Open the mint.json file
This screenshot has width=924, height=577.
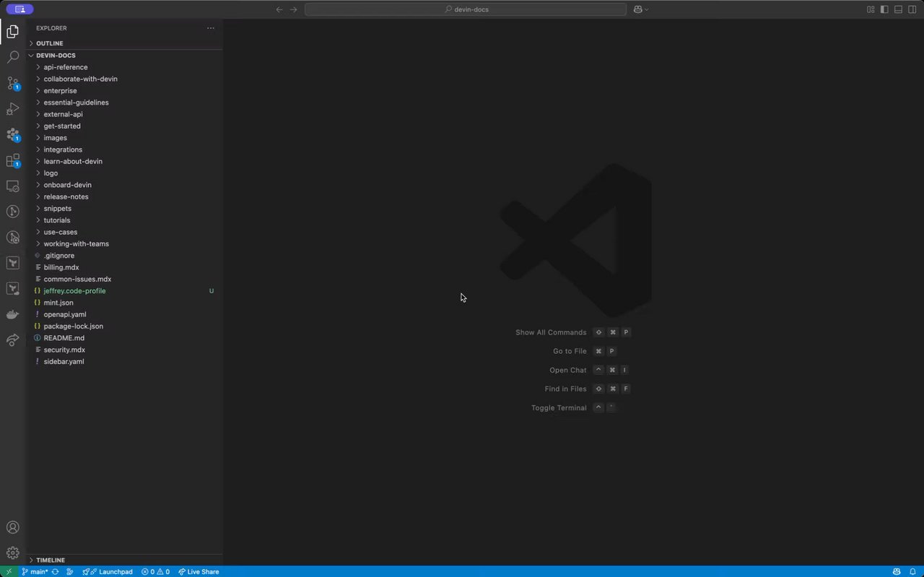125,303
